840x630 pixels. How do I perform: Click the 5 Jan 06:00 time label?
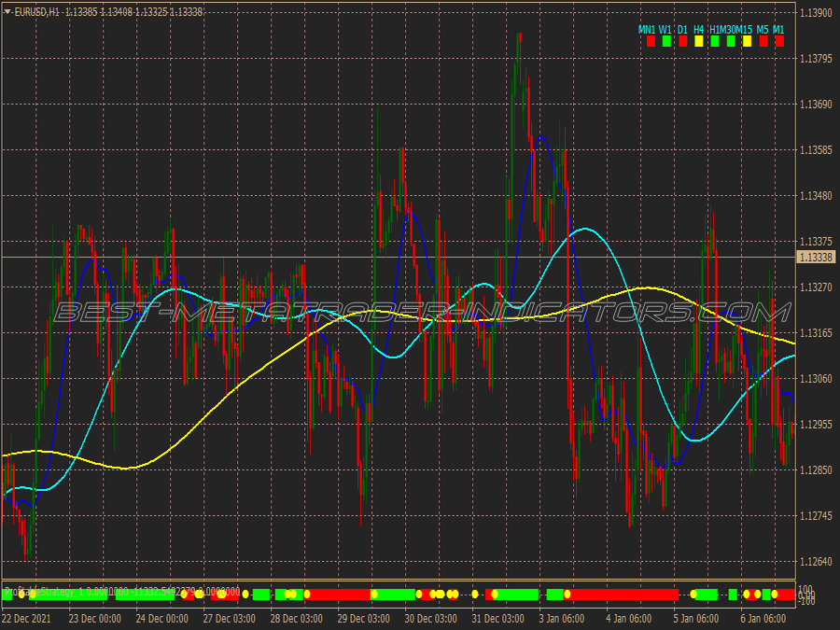[x=696, y=619]
